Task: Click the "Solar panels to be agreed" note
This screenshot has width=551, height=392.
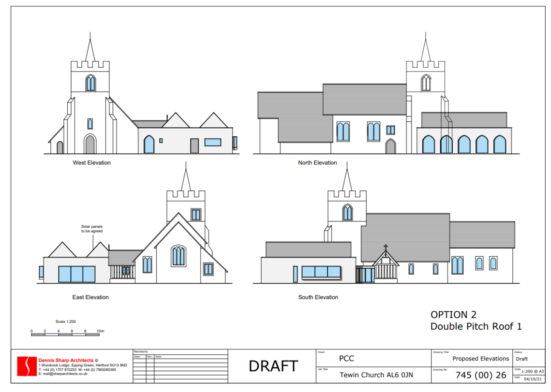Action: [92, 229]
